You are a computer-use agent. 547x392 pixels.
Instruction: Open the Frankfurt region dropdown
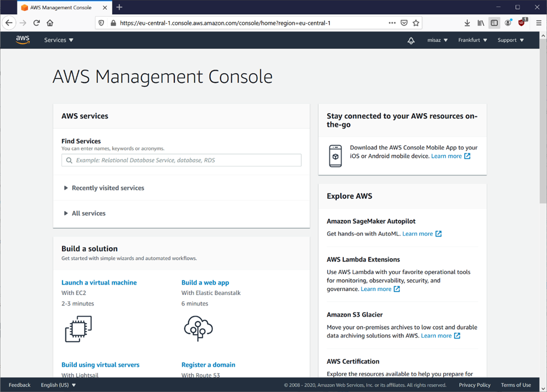[x=472, y=40]
